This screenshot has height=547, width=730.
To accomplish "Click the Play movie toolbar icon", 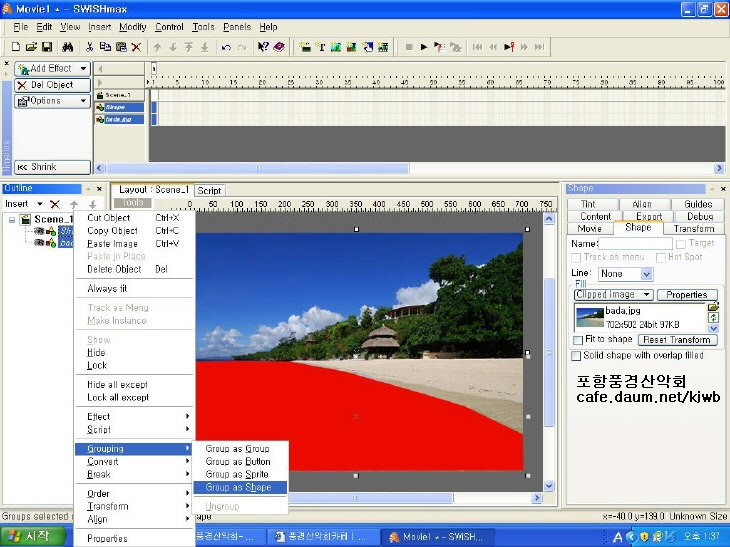I will 424,47.
